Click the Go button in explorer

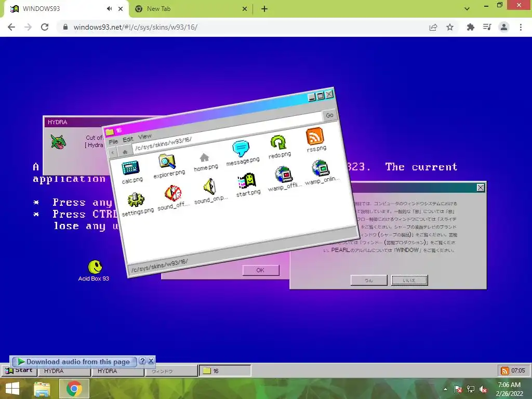[x=329, y=115]
